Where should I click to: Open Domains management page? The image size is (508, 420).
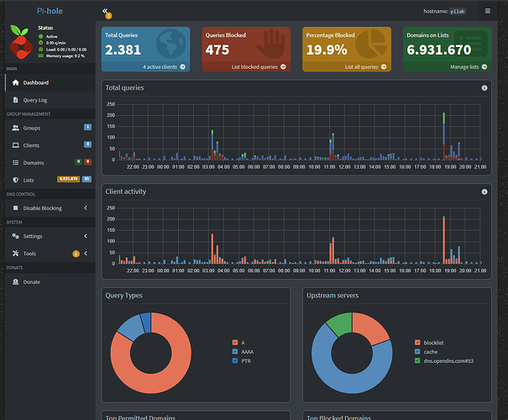pyautogui.click(x=50, y=163)
